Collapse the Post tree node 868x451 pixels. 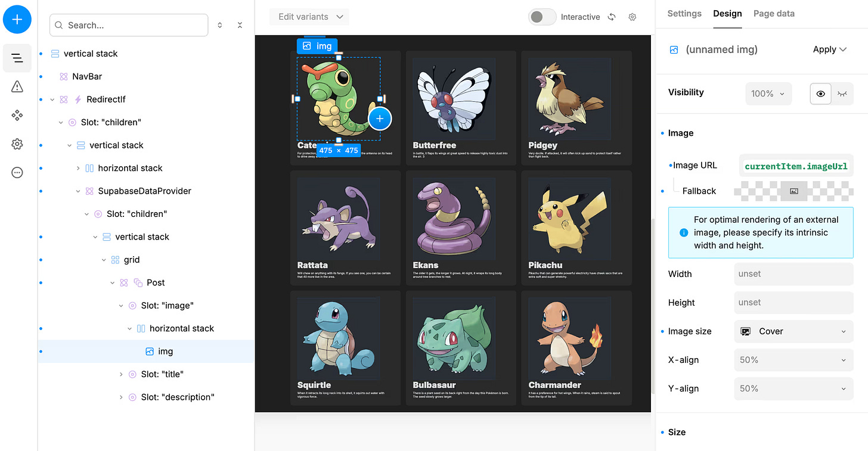[x=113, y=283]
